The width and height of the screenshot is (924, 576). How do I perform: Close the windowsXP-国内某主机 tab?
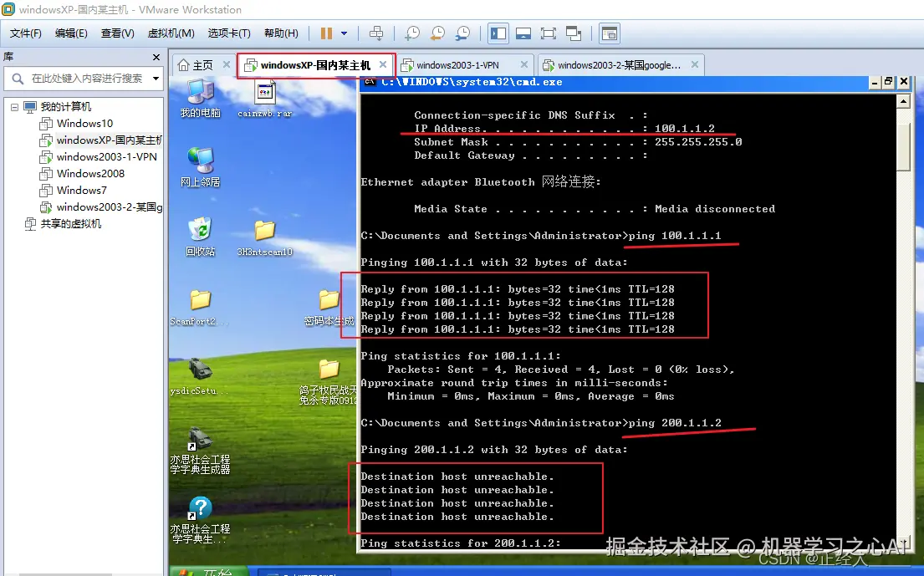click(383, 64)
